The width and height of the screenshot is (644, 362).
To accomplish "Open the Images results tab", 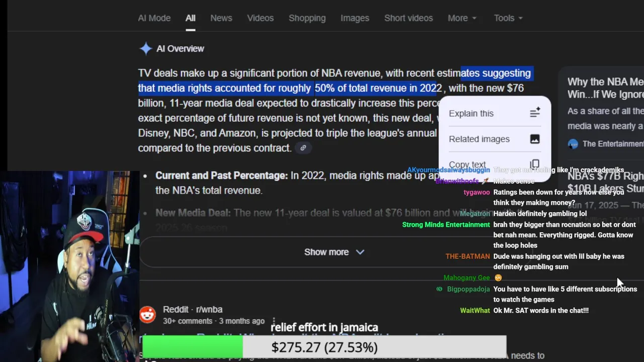I will coord(355,18).
